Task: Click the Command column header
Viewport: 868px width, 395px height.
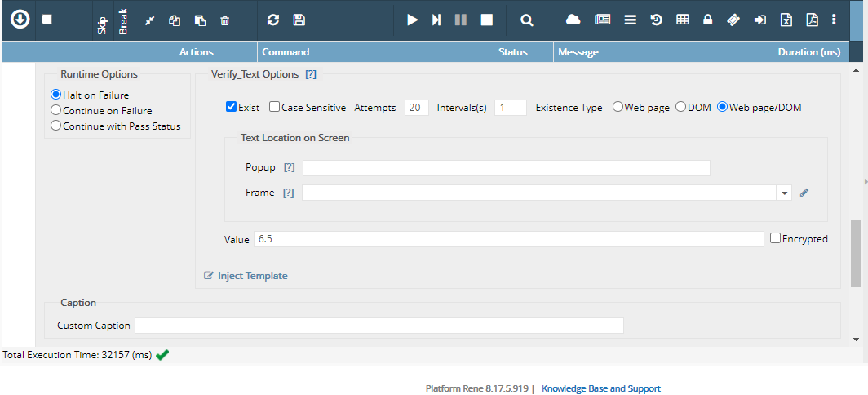Action: (x=286, y=52)
